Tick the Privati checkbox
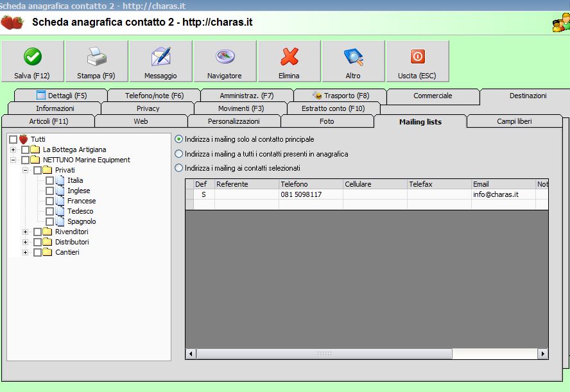Screen dimensions: 570x392 tap(37, 170)
